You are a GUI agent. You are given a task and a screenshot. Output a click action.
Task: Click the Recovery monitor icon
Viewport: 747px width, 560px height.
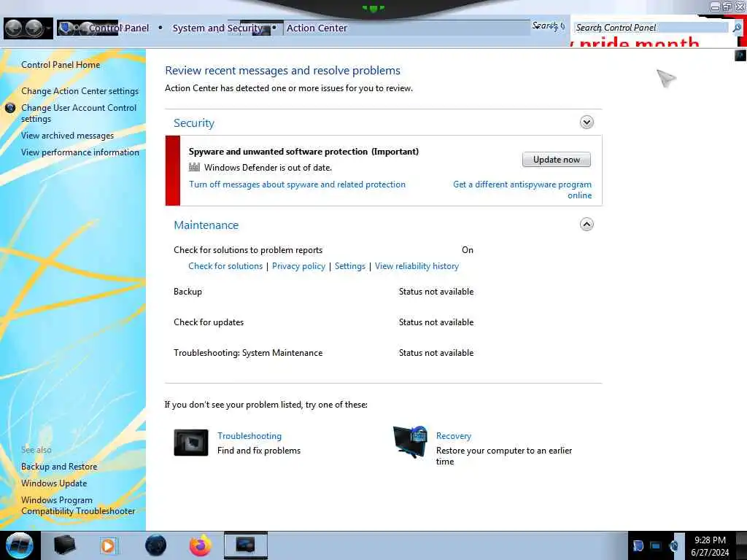410,441
